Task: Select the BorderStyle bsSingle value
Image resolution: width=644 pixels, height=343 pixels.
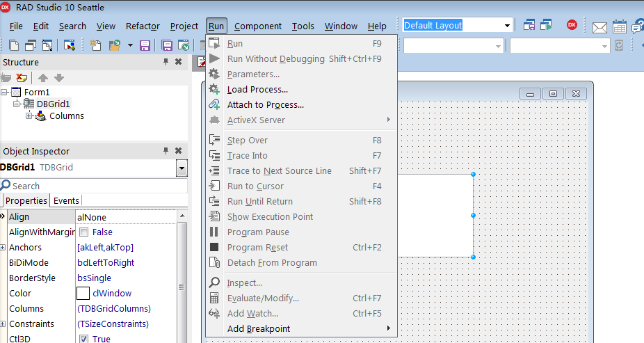Action: 94,278
